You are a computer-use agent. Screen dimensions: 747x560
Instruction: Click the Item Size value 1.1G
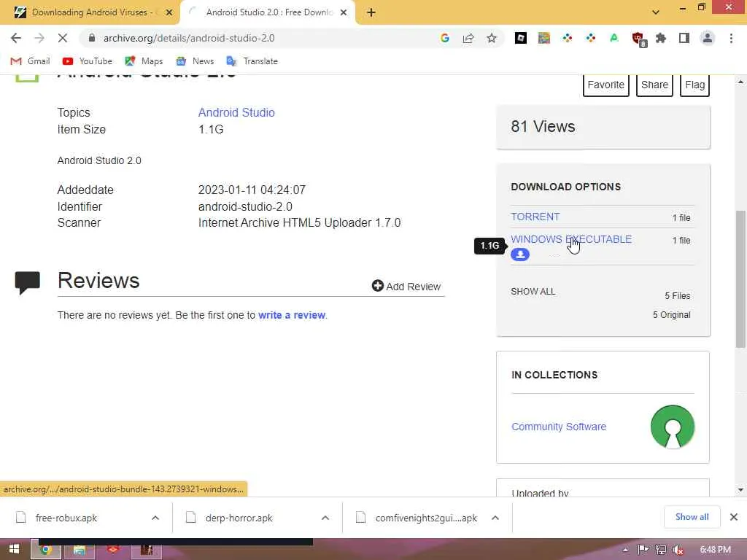tap(211, 130)
